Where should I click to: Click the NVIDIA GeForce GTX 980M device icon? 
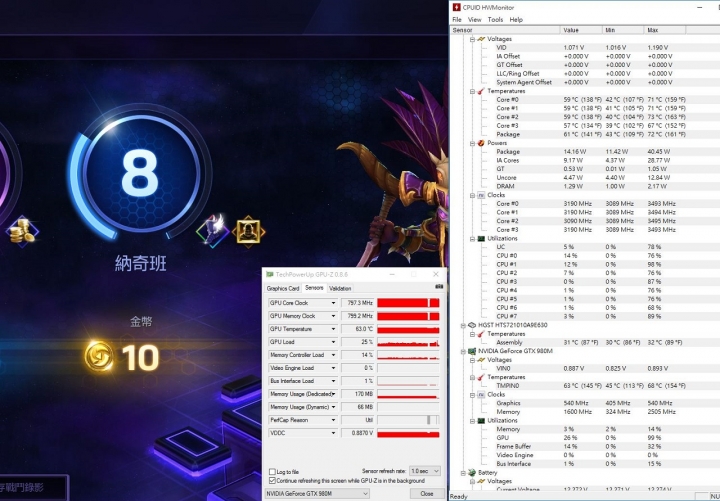(x=472, y=351)
